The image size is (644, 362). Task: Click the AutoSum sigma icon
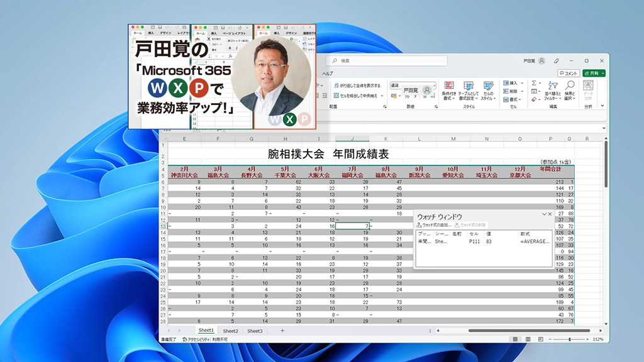pyautogui.click(x=534, y=83)
